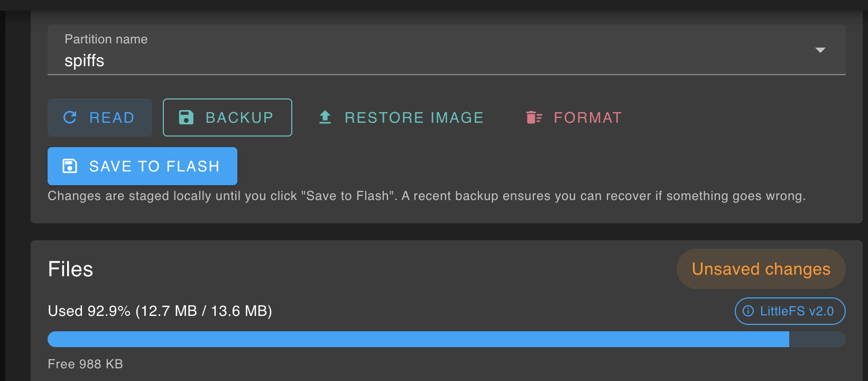Click the floppy disk icon beside BACKUP
Viewport: 868px width, 381px height.
[186, 117]
